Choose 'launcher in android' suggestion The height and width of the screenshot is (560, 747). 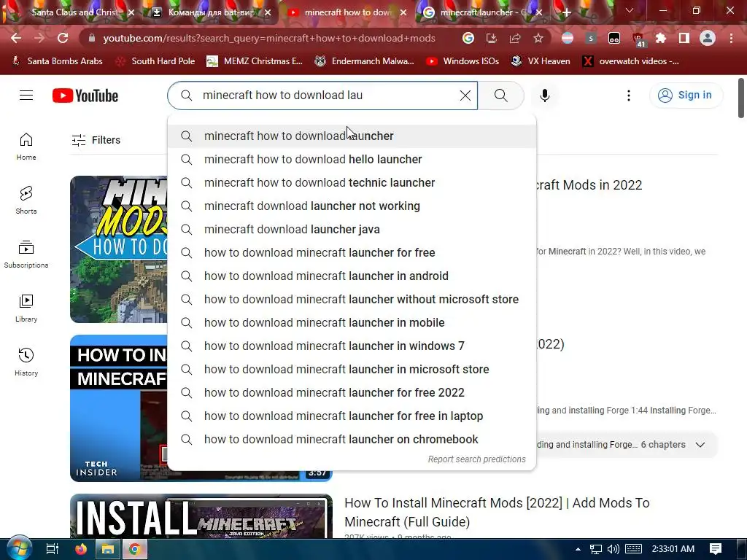[x=352, y=276]
